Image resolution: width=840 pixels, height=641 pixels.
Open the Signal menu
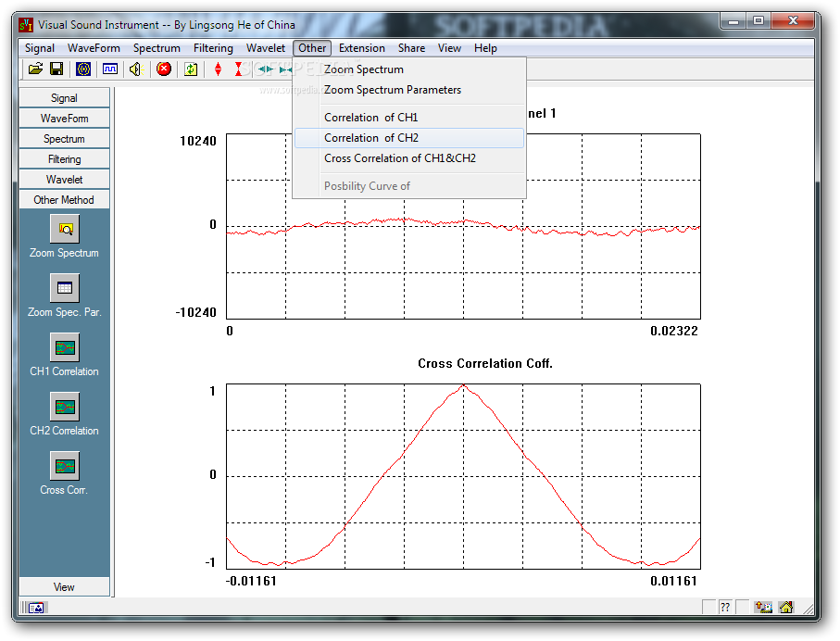40,47
